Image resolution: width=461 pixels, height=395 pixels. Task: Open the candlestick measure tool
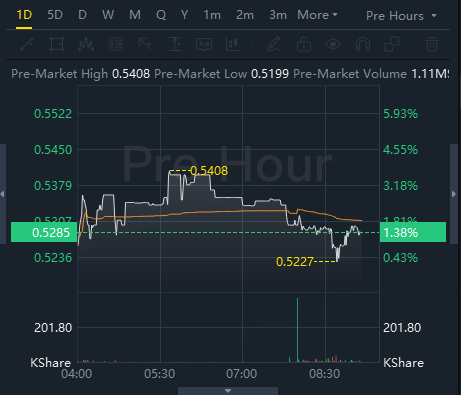point(233,44)
